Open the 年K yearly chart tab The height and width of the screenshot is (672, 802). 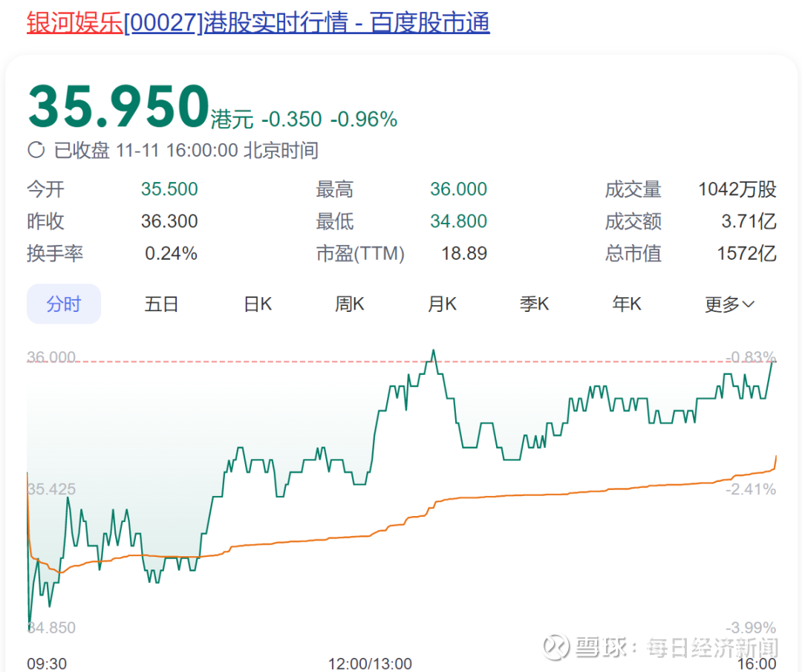[x=627, y=304]
